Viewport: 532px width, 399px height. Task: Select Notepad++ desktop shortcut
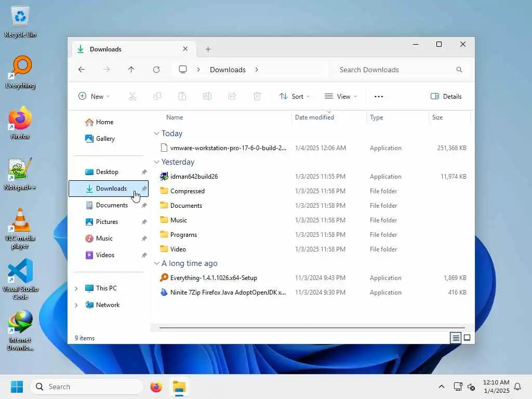(20, 174)
